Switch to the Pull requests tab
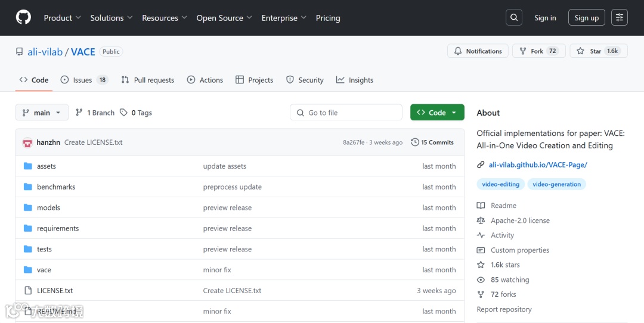Viewport: 644px width, 323px height. point(147,80)
